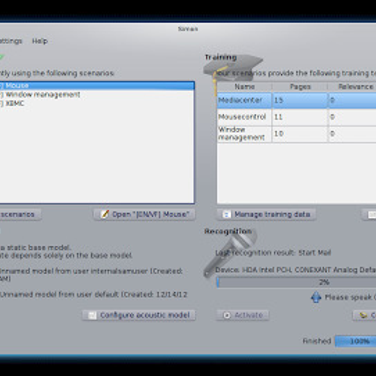
Task: Sort training table by Pages column
Action: [x=300, y=87]
